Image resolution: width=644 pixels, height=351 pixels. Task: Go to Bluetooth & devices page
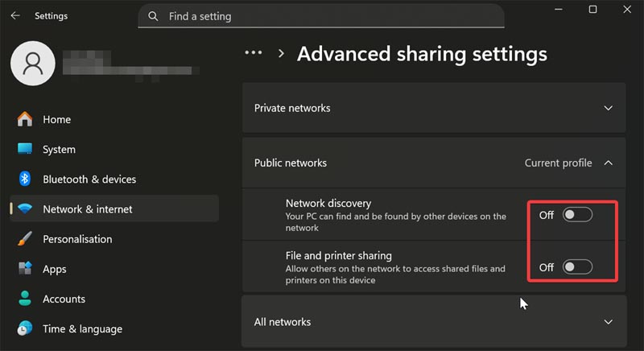[89, 179]
